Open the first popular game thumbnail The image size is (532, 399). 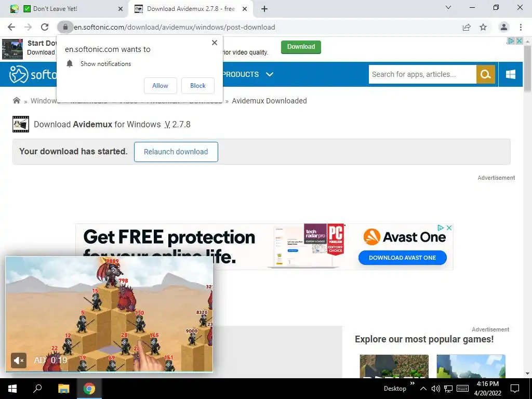[x=394, y=366]
